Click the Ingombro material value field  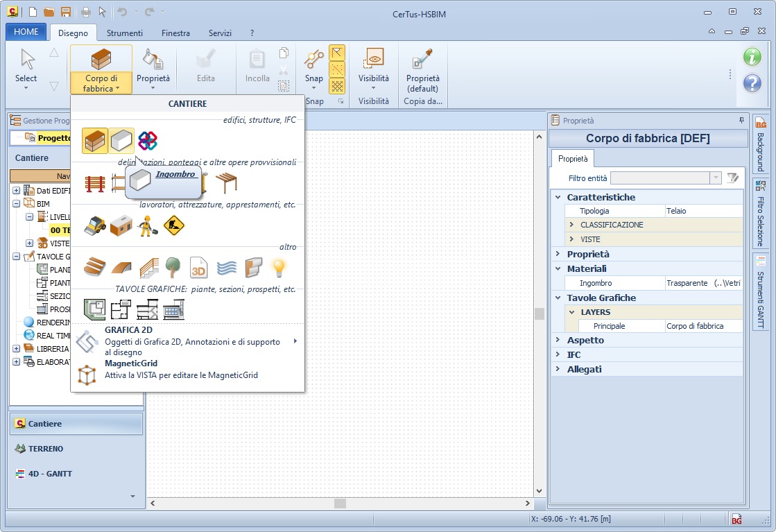coord(703,283)
